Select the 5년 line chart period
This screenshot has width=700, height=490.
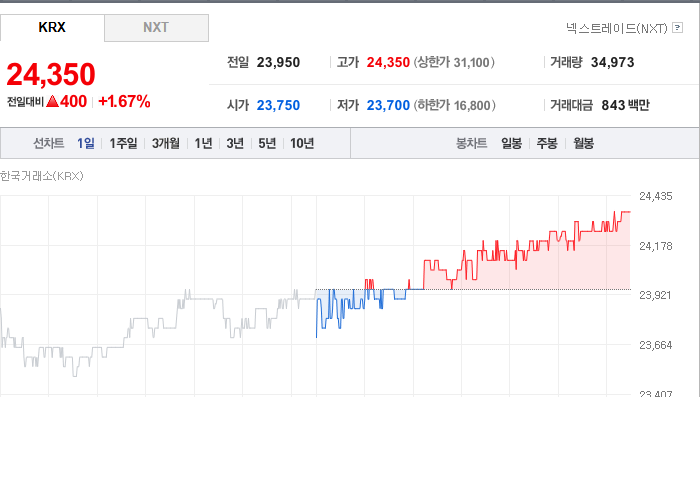coord(267,143)
